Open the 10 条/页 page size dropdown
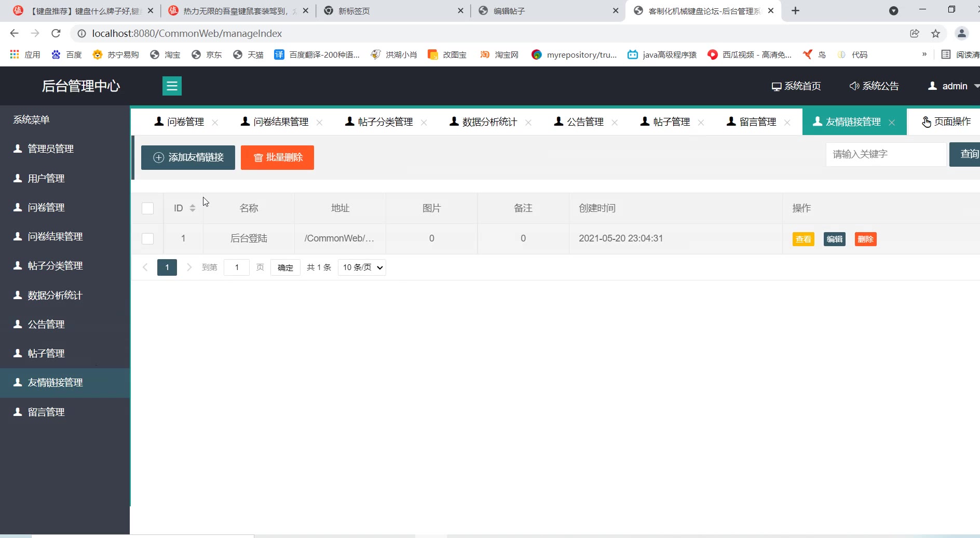The width and height of the screenshot is (980, 538). 362,267
